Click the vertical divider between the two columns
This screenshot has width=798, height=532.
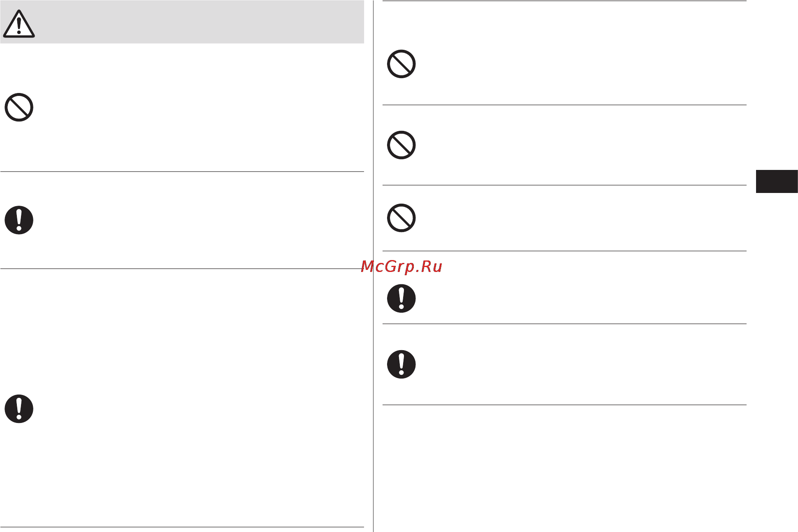[x=373, y=266]
